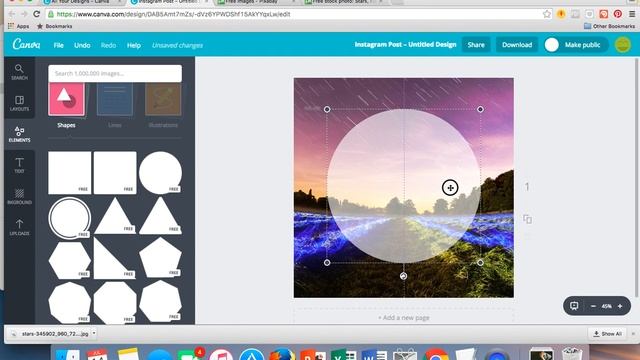Zoom out with the minus button

[593, 306]
